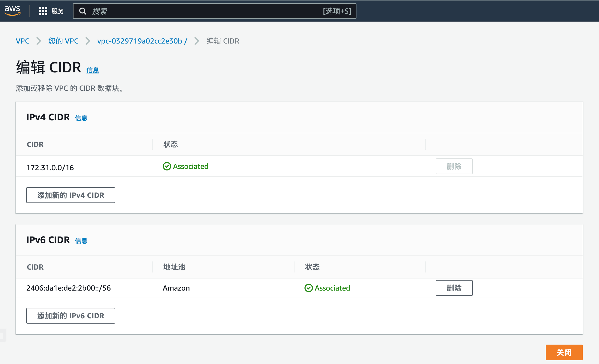Click into the 搜索 search field

tap(205, 11)
